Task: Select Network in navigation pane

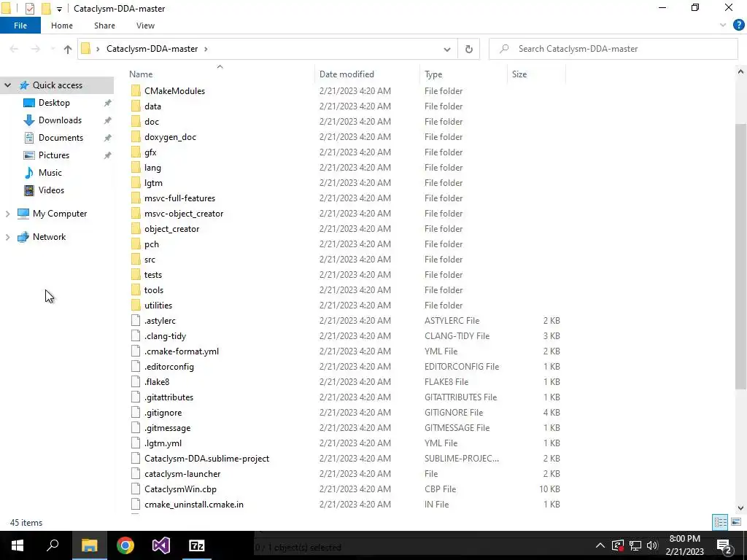Action: [x=49, y=237]
